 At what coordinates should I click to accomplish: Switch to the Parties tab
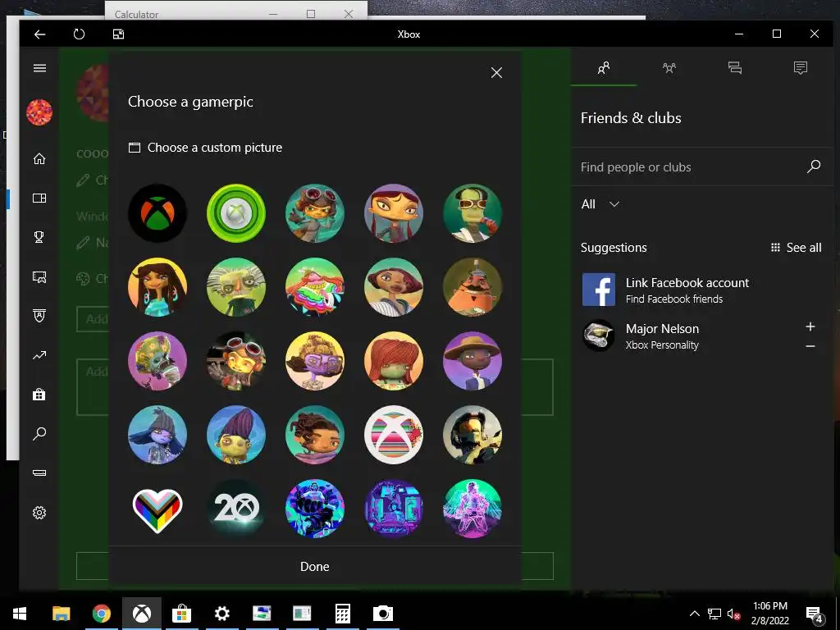point(669,68)
